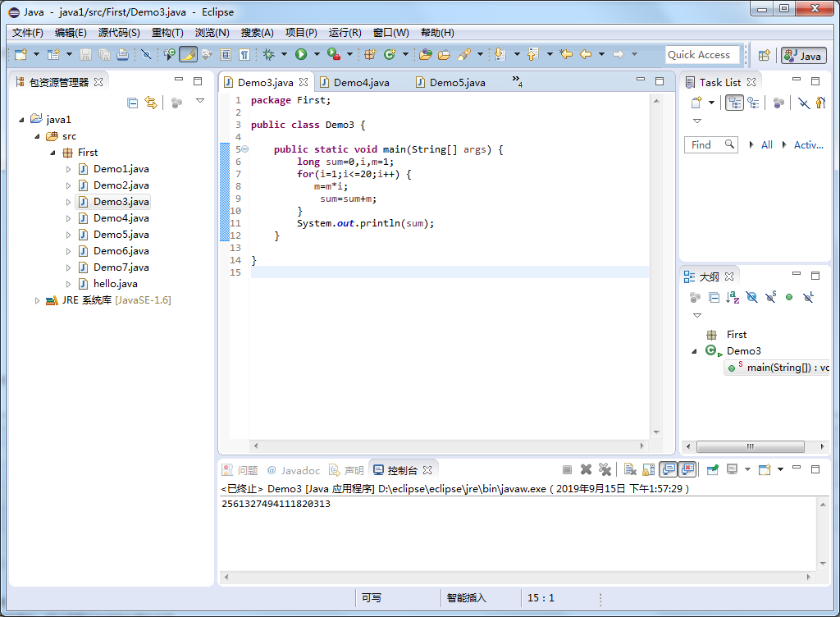
Task: Open New file dropdown arrow
Action: coord(36,54)
